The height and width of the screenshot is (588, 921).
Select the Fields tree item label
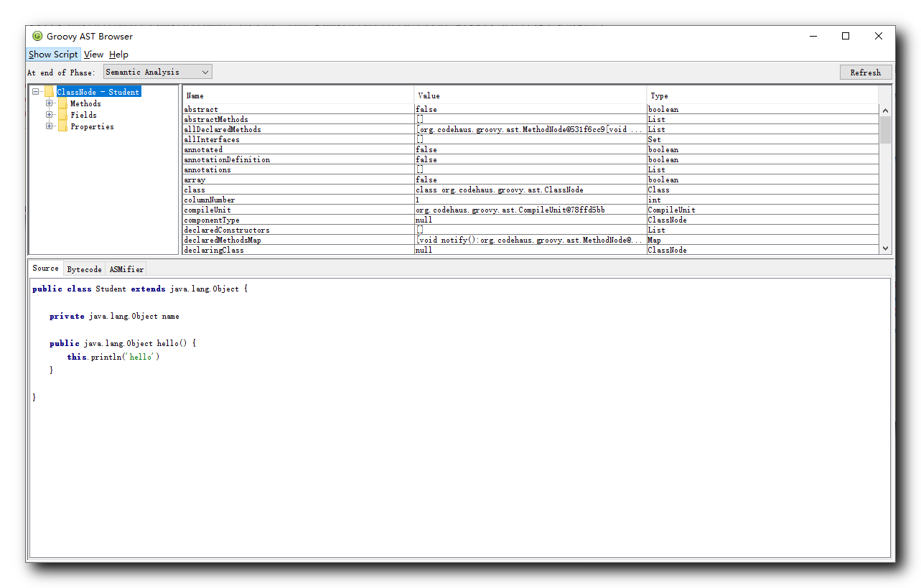[83, 115]
